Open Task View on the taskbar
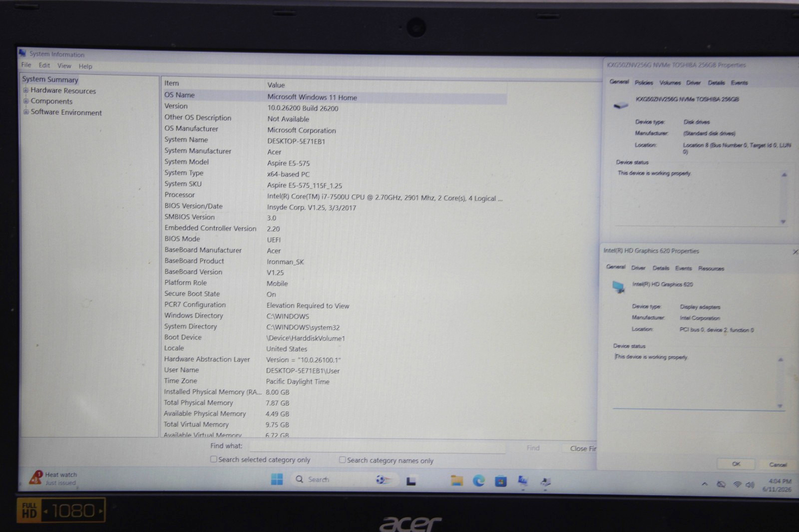Screen dimensions: 799x532 pyautogui.click(x=411, y=481)
